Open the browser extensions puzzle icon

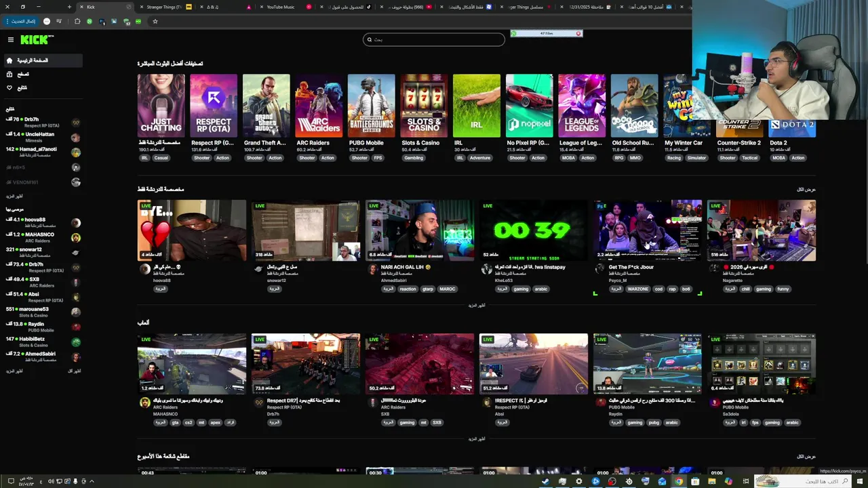pyautogui.click(x=77, y=21)
